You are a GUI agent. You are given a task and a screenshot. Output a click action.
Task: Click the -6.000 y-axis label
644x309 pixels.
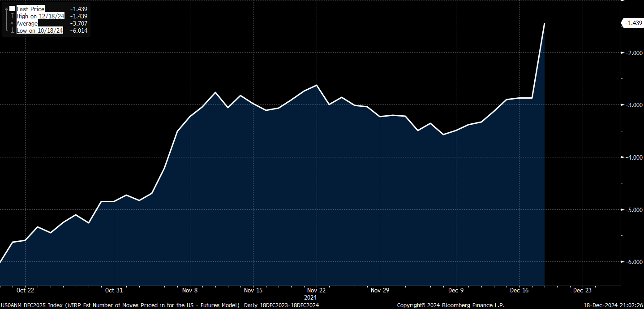pos(633,262)
